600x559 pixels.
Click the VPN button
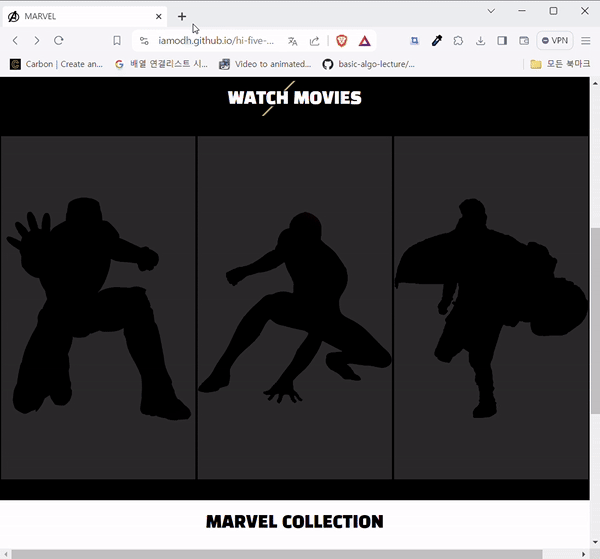coord(555,41)
